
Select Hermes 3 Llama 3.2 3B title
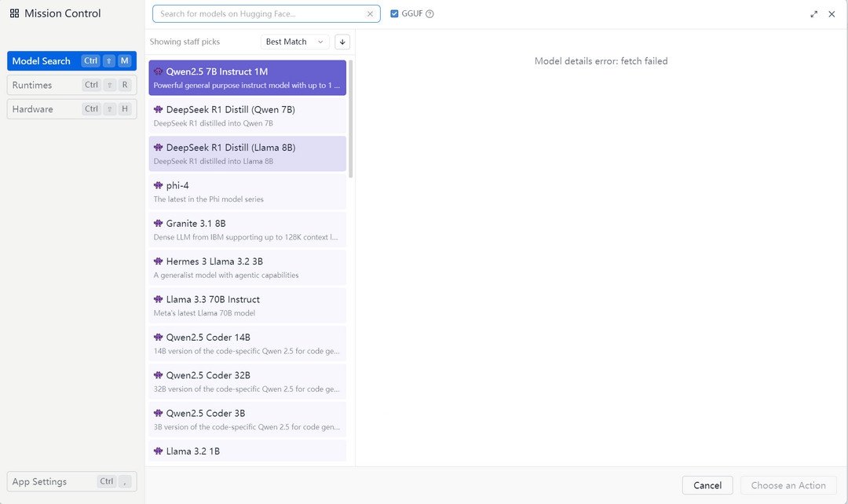click(x=214, y=261)
